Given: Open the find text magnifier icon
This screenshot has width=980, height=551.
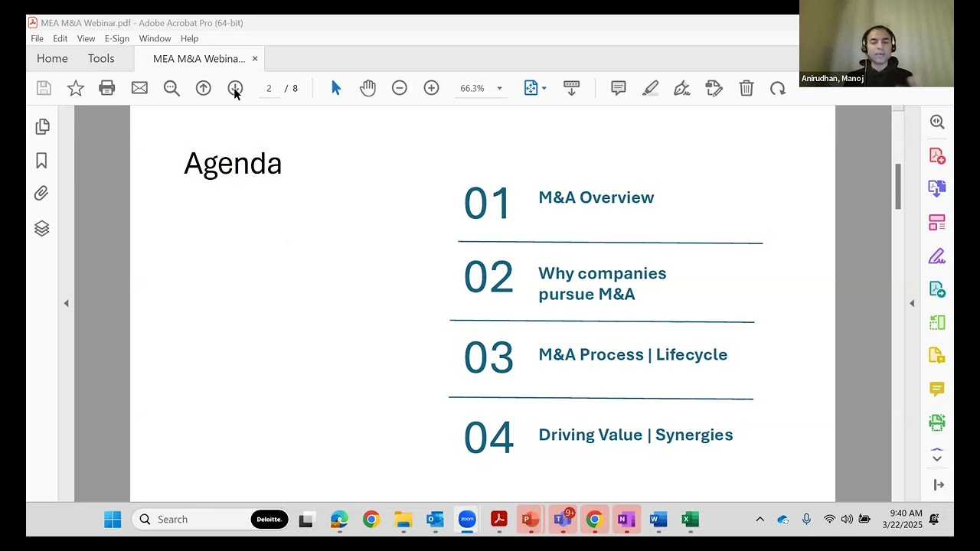Looking at the screenshot, I should tap(171, 88).
